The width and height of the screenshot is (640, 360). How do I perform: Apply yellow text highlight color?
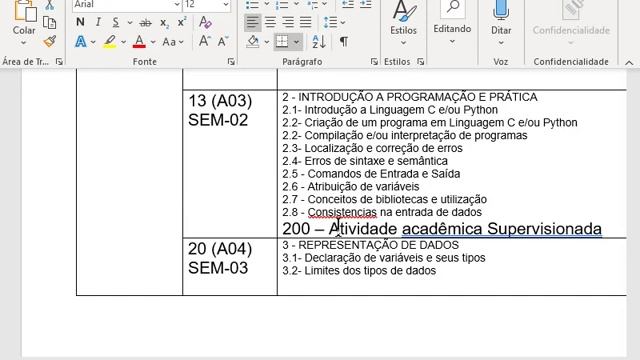point(109,42)
